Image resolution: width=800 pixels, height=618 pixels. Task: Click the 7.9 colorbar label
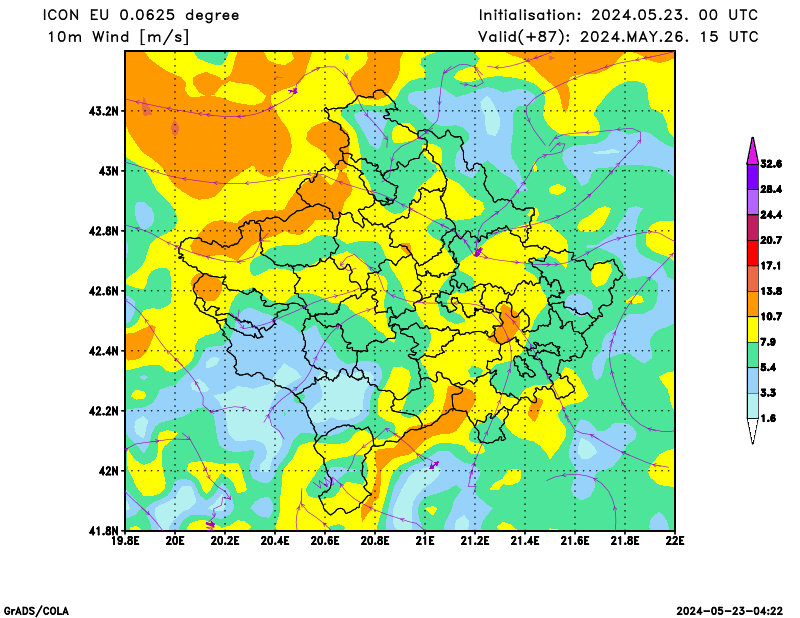click(x=768, y=342)
